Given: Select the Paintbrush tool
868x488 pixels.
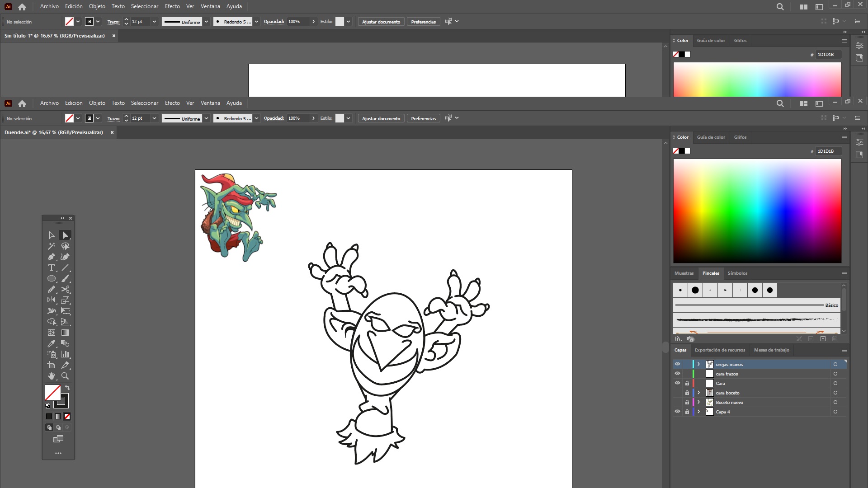Looking at the screenshot, I should pyautogui.click(x=65, y=279).
